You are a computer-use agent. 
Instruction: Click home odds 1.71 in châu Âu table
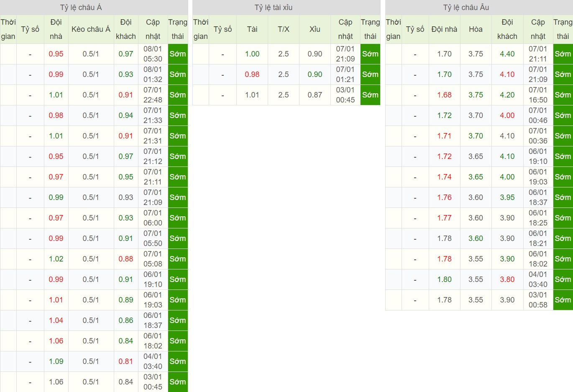coord(444,136)
